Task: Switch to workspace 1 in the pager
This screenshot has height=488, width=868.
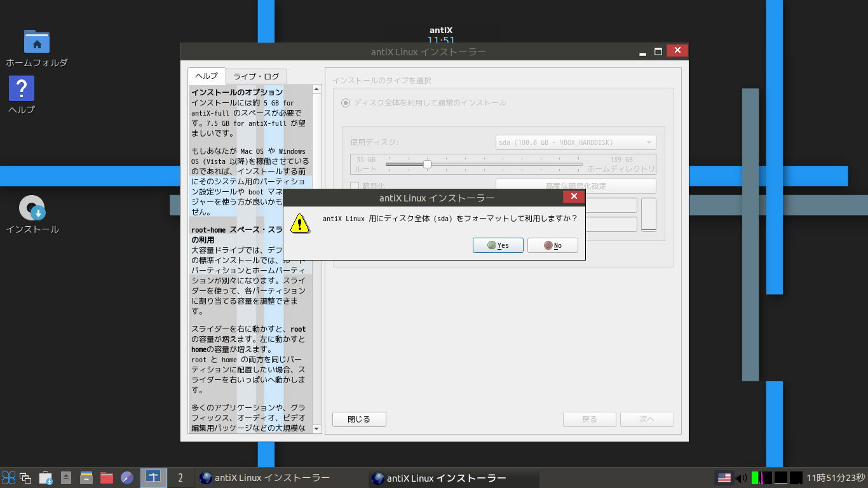Action: tap(153, 477)
